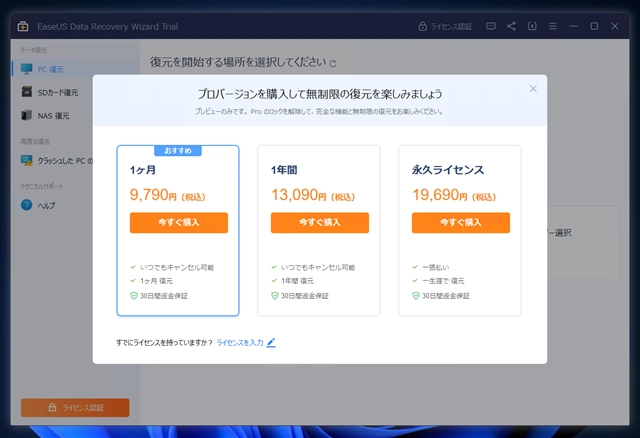Click shield icon in 1年間 card
Viewport: 640px width, 438px height.
point(275,296)
